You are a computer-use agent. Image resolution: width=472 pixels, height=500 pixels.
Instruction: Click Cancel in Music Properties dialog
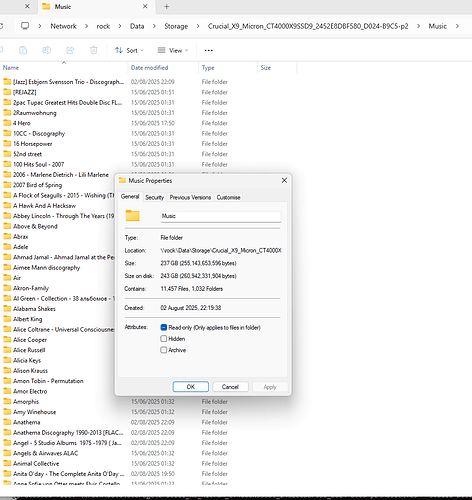[230, 387]
